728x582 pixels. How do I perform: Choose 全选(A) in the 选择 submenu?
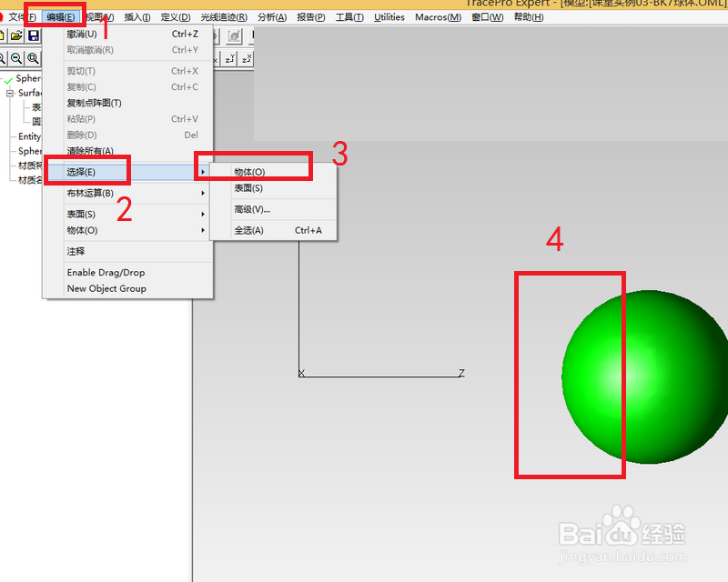(273, 230)
